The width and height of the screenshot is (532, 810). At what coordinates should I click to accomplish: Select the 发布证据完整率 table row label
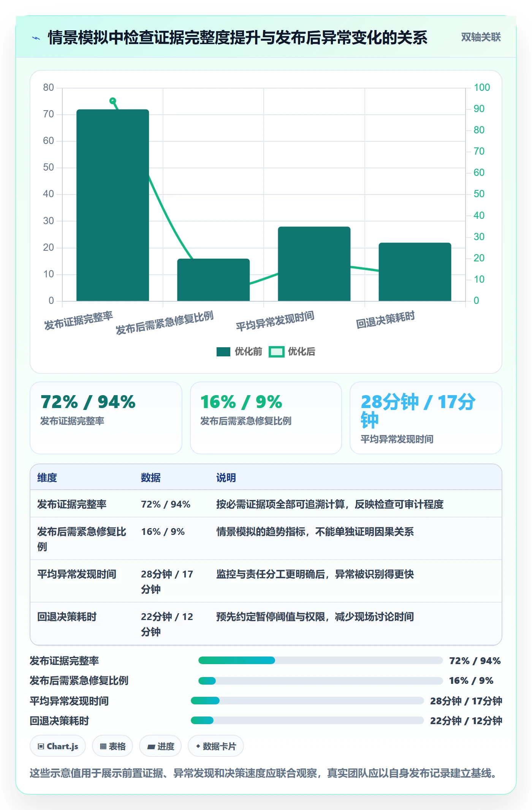coord(72,504)
